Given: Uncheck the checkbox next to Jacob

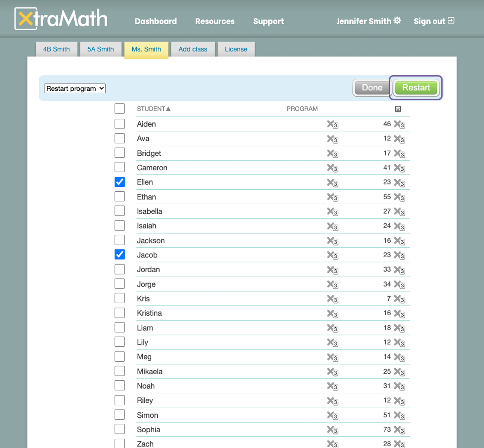Looking at the screenshot, I should click(x=119, y=254).
